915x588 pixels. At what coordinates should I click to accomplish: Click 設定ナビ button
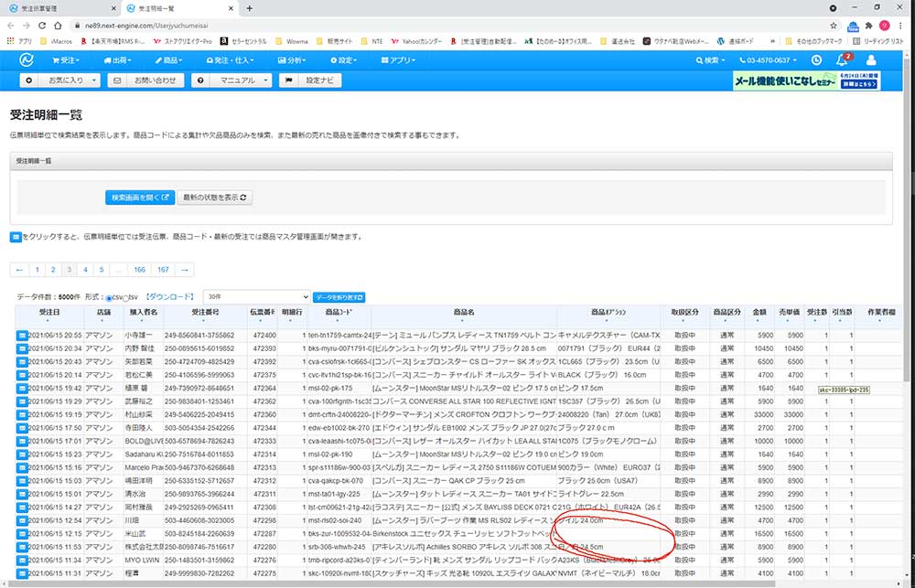[x=310, y=80]
